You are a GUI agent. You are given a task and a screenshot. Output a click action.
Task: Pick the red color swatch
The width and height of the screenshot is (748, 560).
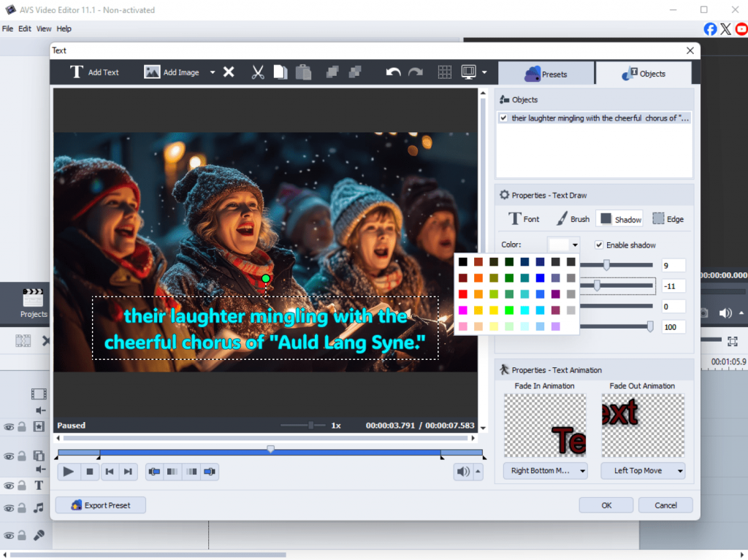[463, 294]
